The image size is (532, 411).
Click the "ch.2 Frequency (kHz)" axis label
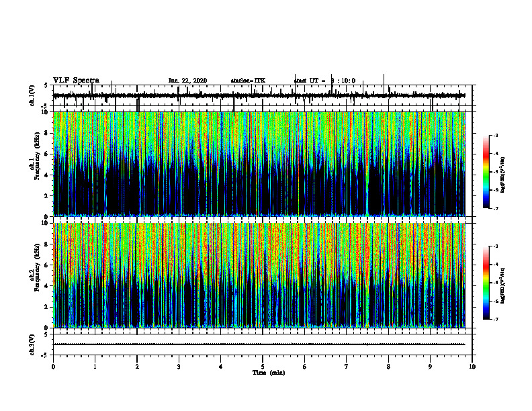pyautogui.click(x=35, y=267)
